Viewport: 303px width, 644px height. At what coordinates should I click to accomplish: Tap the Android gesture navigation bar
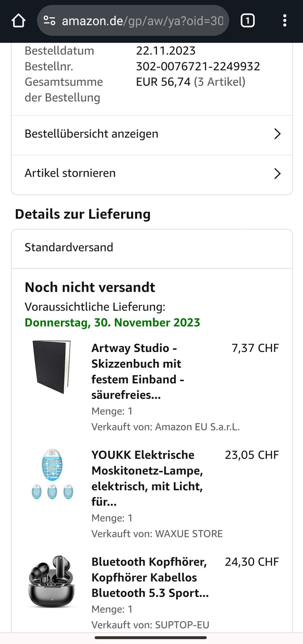(151, 638)
